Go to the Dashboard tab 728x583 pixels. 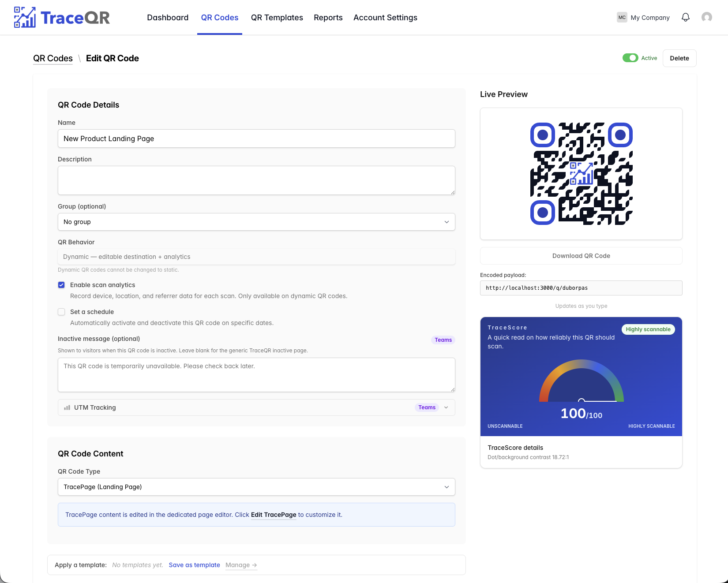[168, 18]
